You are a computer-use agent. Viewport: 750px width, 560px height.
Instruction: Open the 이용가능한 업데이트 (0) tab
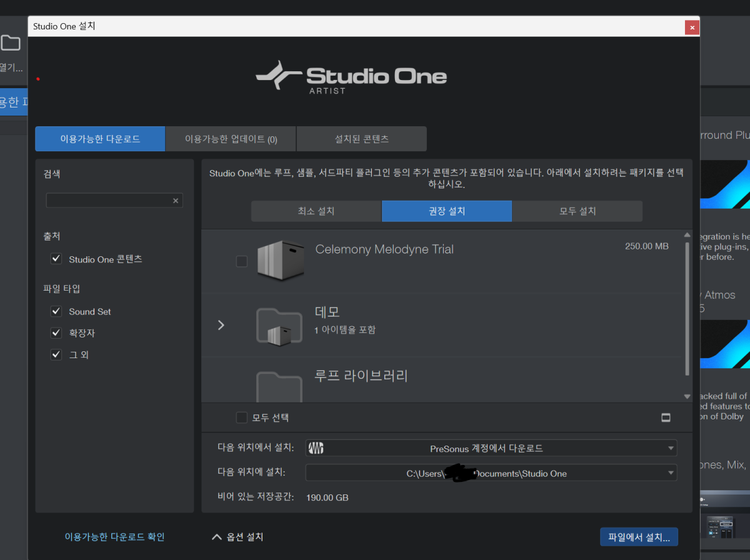click(x=231, y=139)
